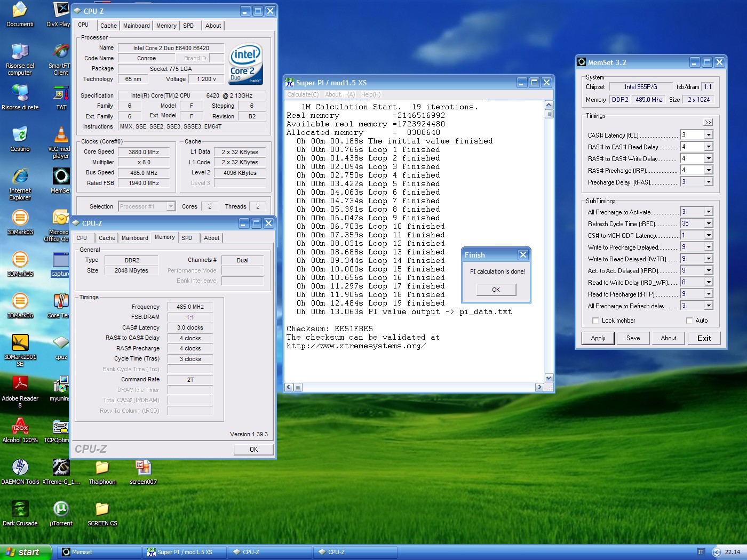The image size is (747, 560).
Task: Open the Processor #1 selection dropdown
Action: click(171, 206)
